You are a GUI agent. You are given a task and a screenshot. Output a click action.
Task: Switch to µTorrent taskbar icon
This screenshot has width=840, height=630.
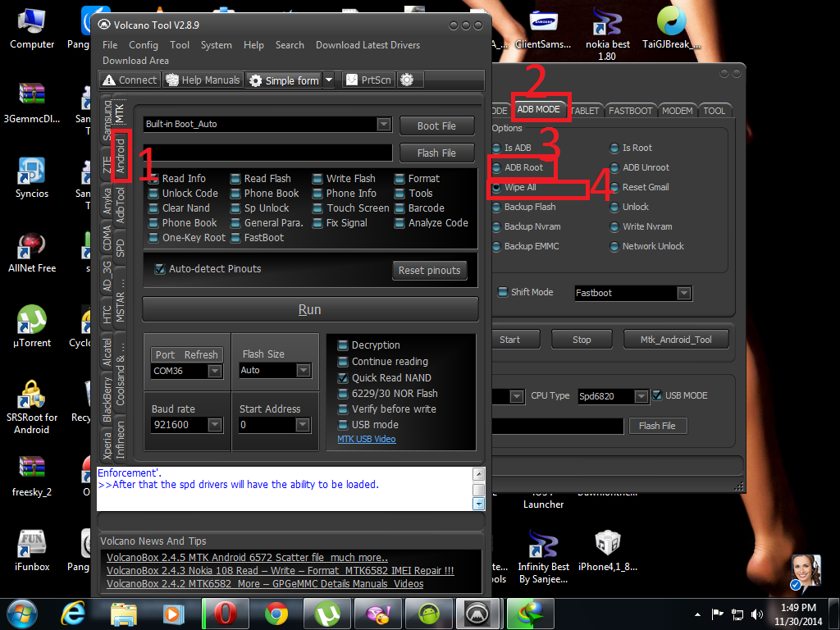[x=326, y=614]
